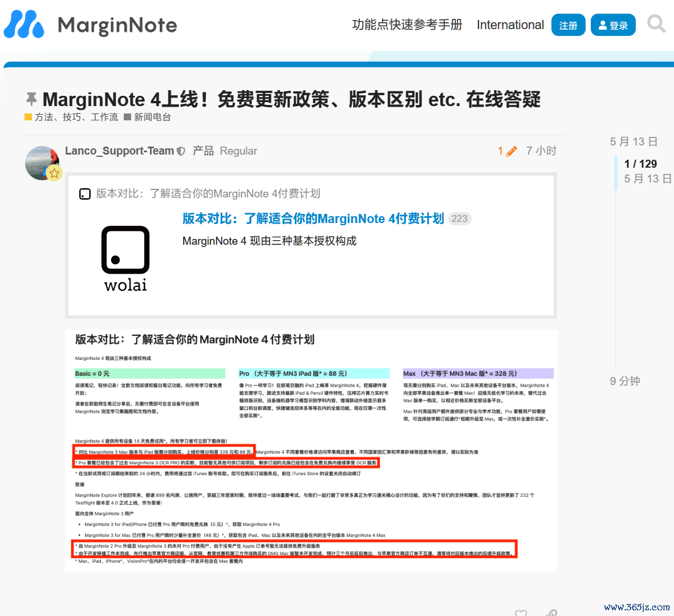
Task: Click the 7 小时 post timestamp
Action: click(541, 151)
